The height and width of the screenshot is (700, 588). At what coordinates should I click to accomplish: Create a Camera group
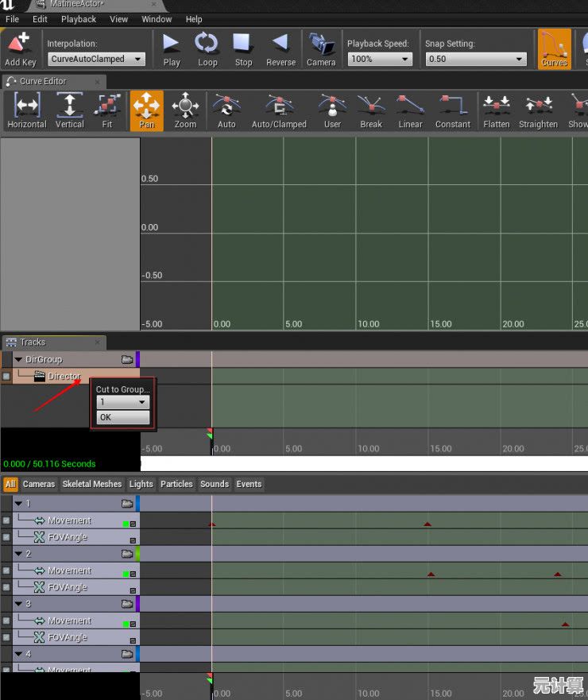click(320, 49)
